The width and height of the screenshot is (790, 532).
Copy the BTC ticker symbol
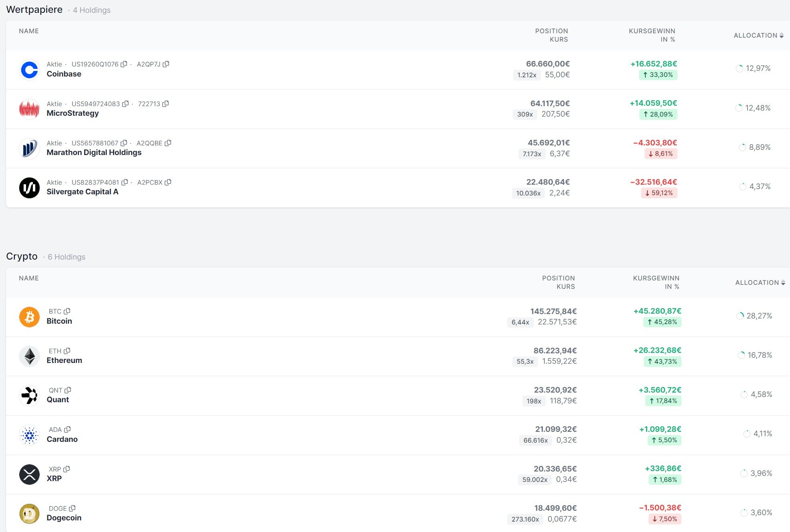point(67,311)
